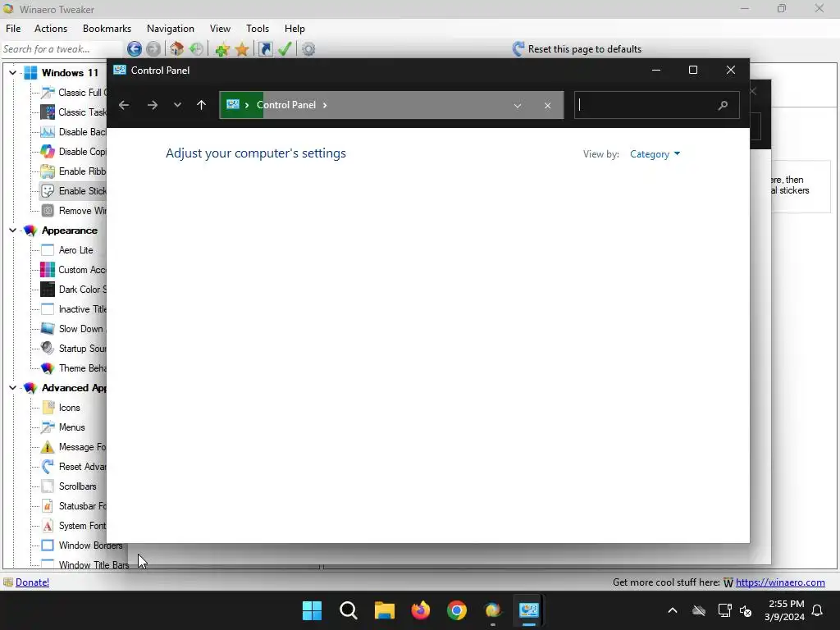Viewport: 840px width, 630px height.
Task: Select the Window Title Bars tree item
Action: (94, 564)
